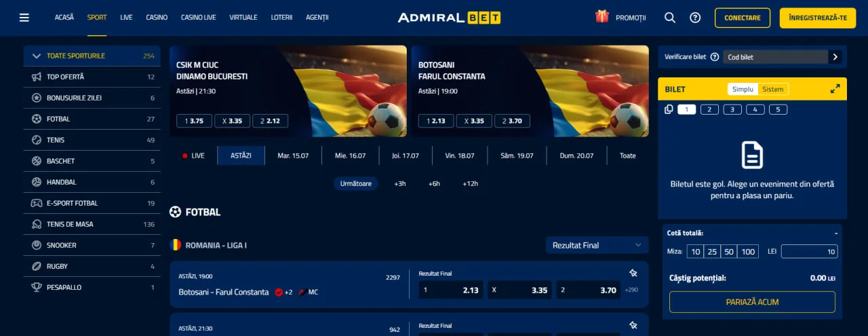Screen dimensions: 868x336
Task: Open the Loterii menu item
Action: coord(281,18)
